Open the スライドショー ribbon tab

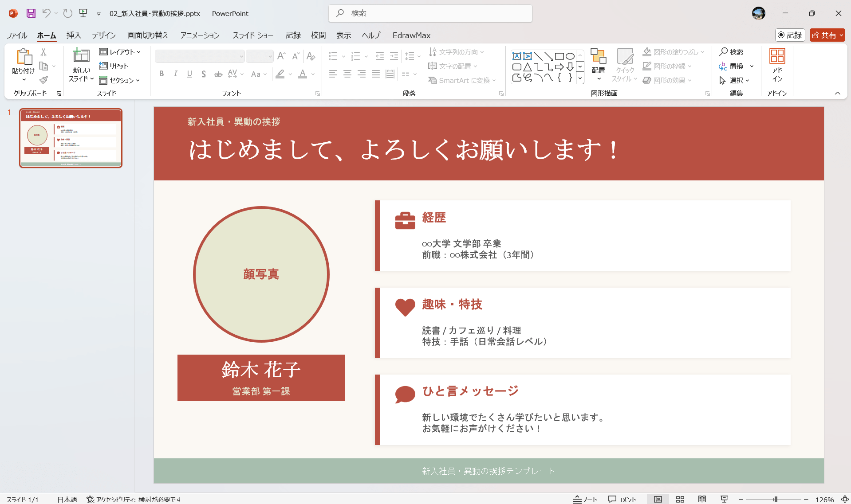pyautogui.click(x=252, y=35)
